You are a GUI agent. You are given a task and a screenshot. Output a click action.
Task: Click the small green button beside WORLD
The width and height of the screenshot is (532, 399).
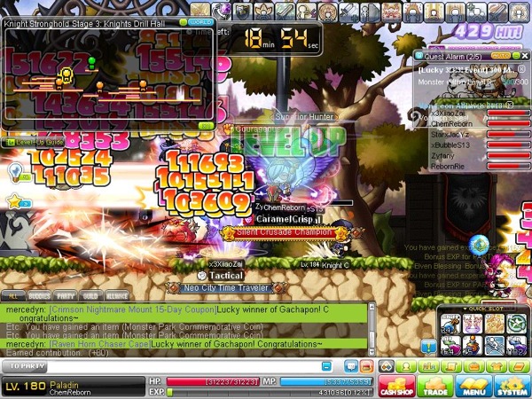pos(184,22)
